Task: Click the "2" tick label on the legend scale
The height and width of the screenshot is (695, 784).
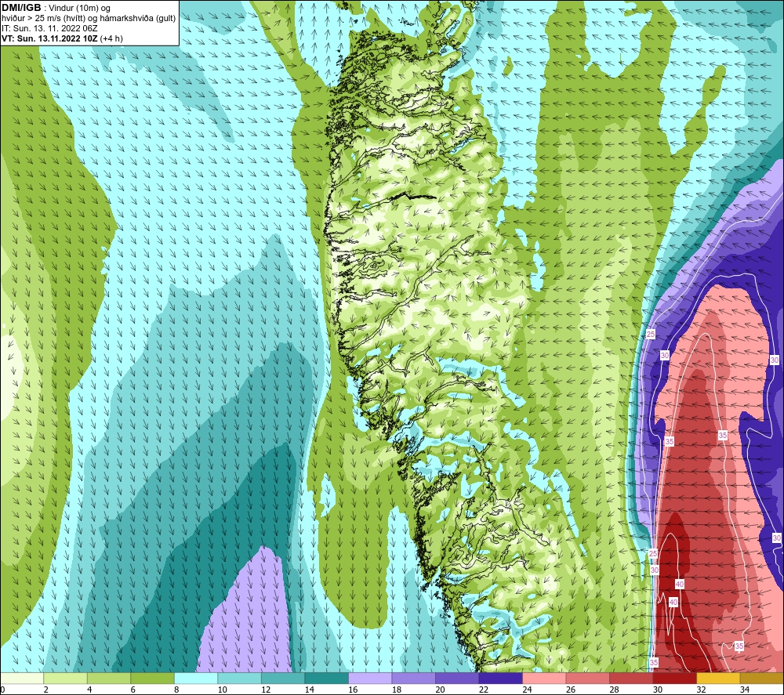Action: click(x=46, y=690)
